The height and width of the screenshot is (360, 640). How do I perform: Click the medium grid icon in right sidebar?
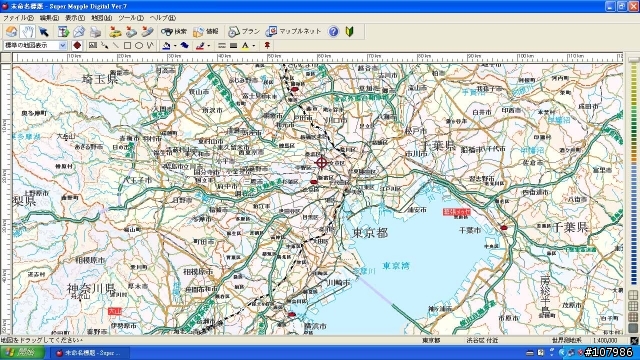[633, 306]
